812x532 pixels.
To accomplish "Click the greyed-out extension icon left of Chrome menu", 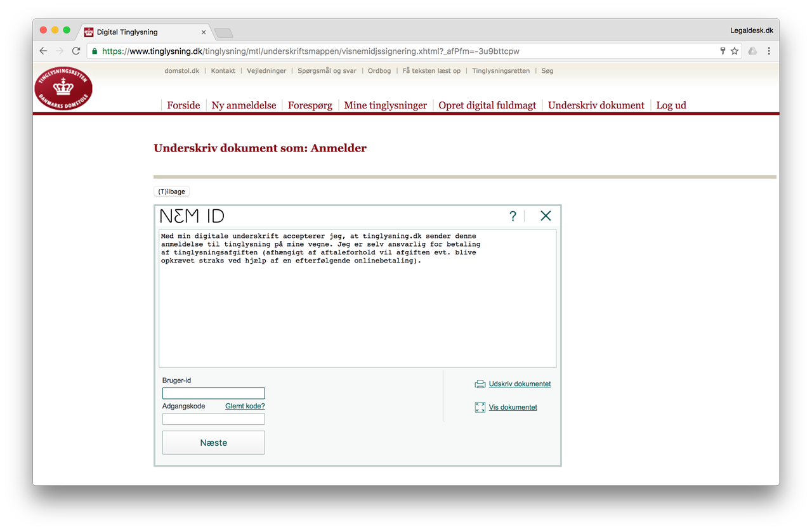I will 752,51.
